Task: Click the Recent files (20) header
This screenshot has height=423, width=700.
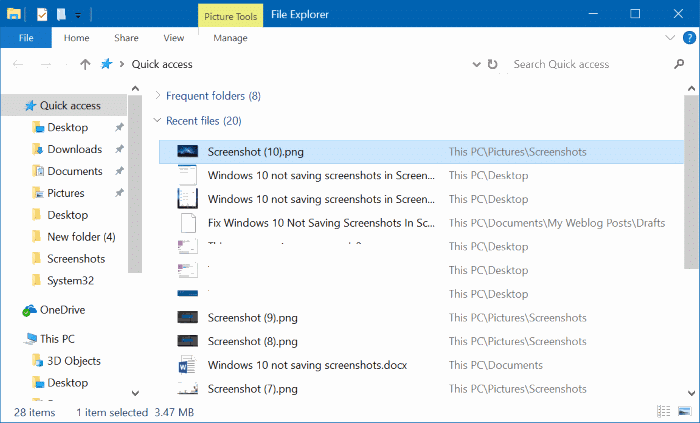Action: [204, 121]
